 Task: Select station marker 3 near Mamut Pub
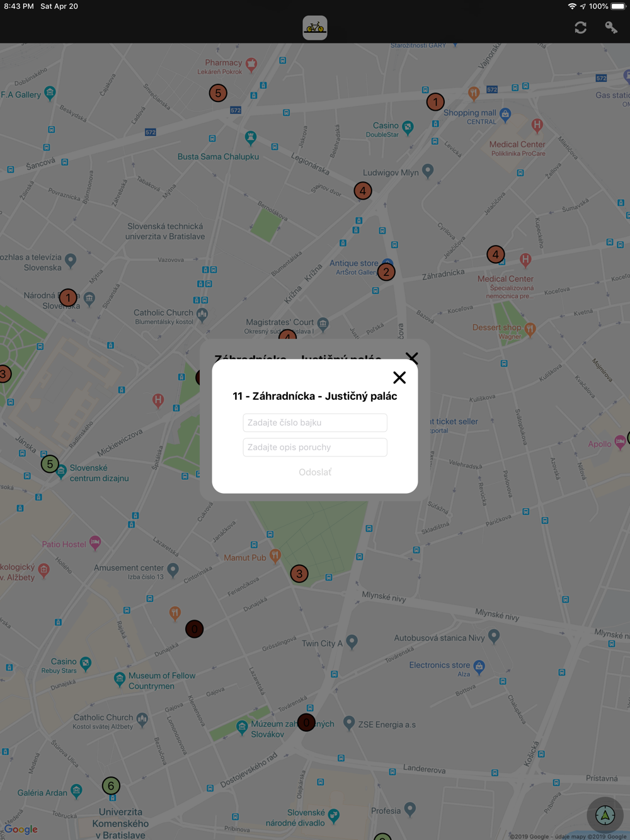(x=299, y=574)
